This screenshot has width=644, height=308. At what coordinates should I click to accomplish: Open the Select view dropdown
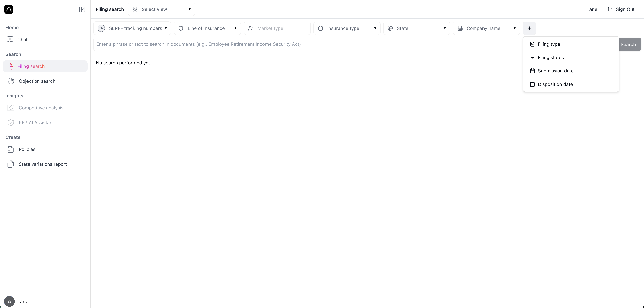(161, 9)
